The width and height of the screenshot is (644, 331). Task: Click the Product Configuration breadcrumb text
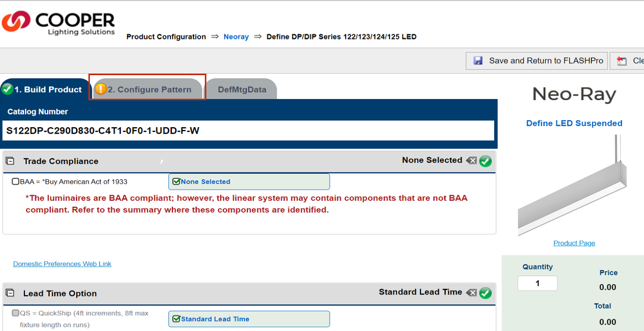click(x=166, y=37)
